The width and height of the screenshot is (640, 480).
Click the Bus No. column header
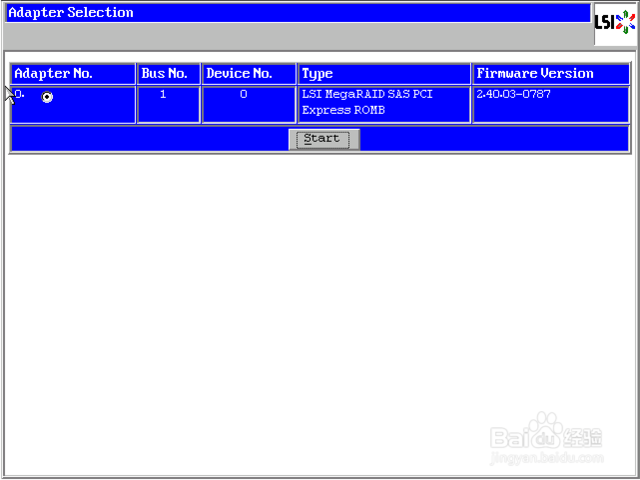pos(169,74)
